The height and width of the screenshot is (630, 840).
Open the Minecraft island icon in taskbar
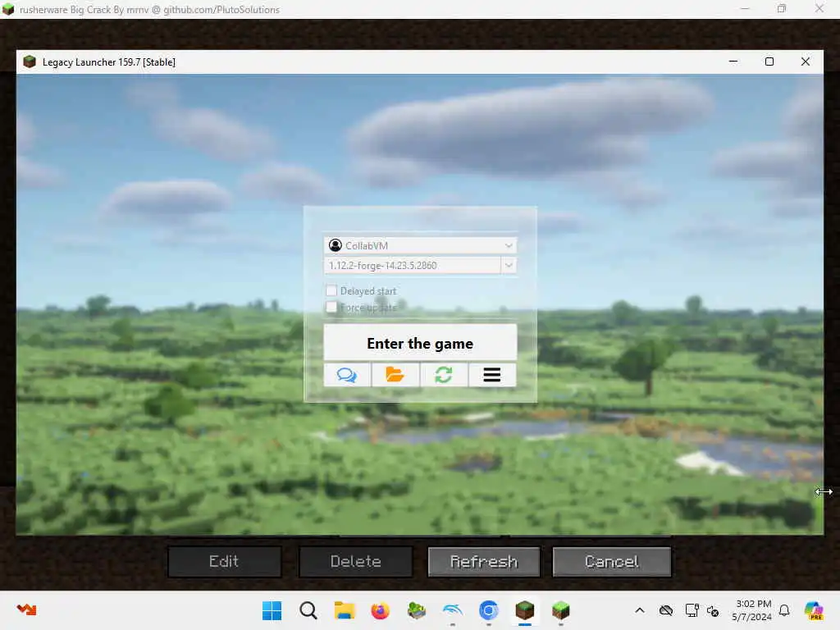coord(416,610)
